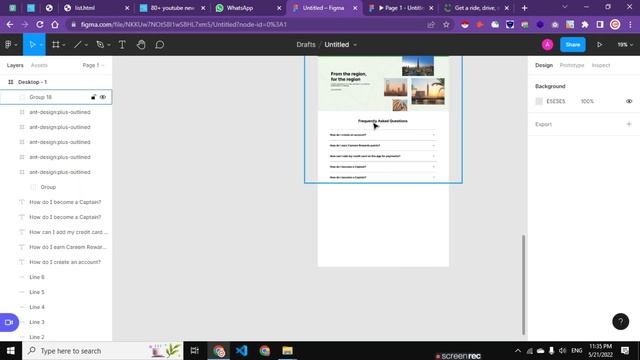Close the WhatsApp browser tab
This screenshot has height=360, width=640.
(x=279, y=8)
